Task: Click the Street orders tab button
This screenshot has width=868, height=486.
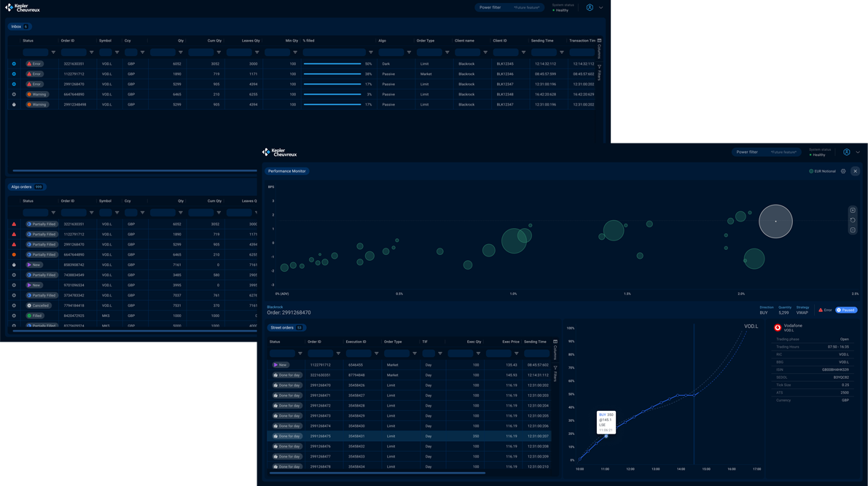Action: tap(286, 328)
